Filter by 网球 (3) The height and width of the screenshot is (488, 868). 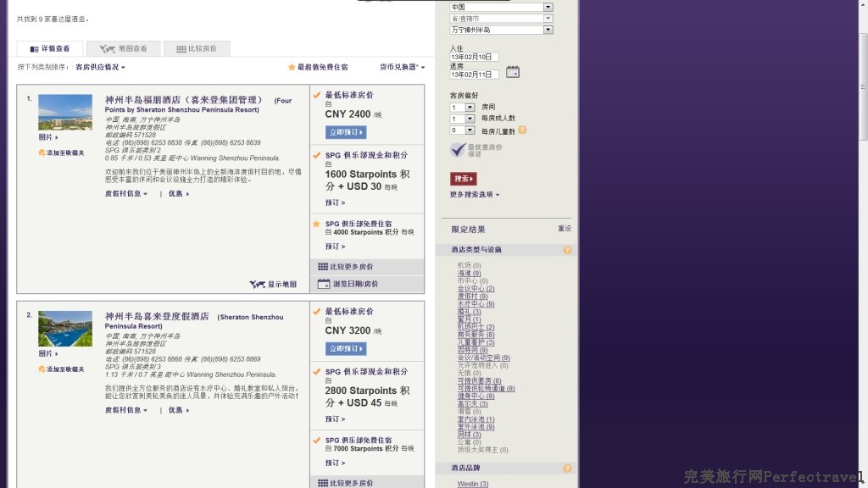click(469, 435)
